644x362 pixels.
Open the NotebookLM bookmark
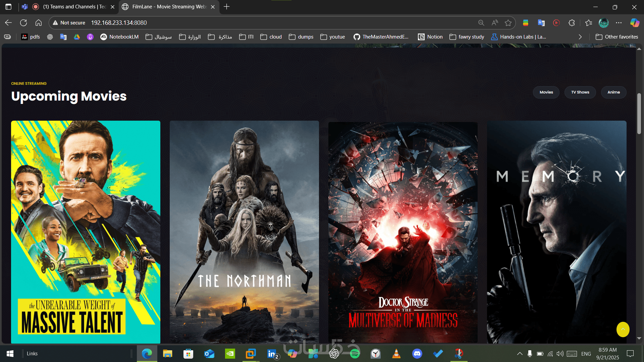click(x=119, y=37)
